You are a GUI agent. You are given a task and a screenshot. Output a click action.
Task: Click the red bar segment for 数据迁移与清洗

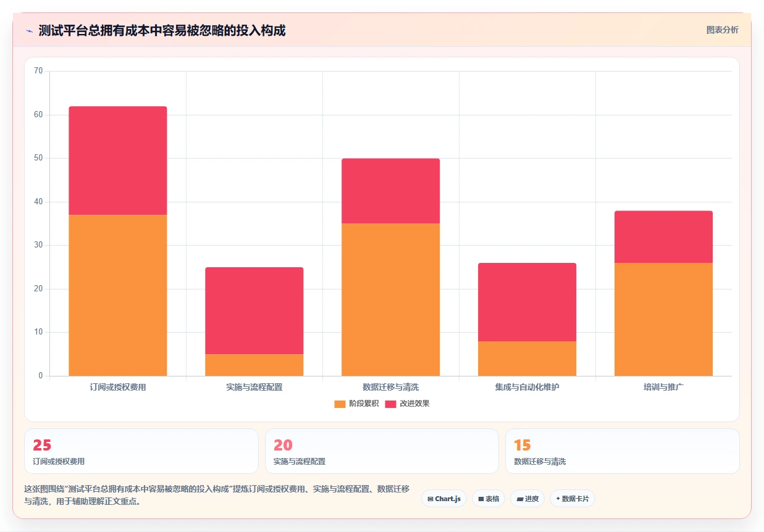click(391, 191)
